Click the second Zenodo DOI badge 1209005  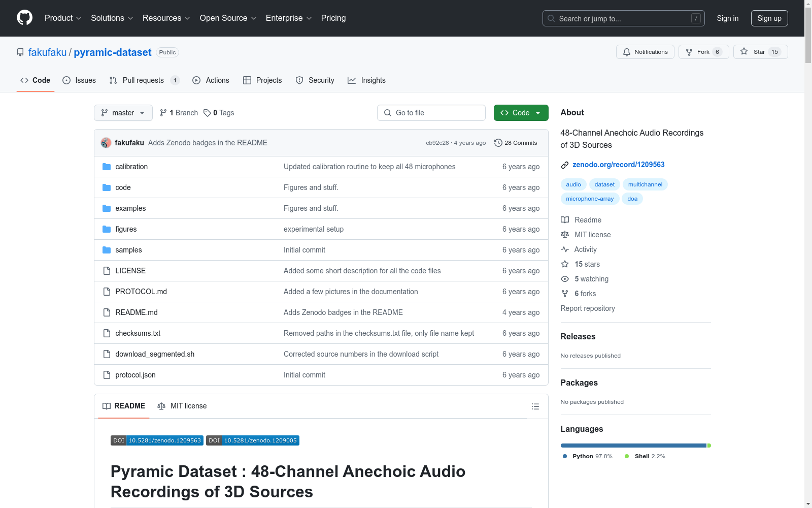[253, 440]
